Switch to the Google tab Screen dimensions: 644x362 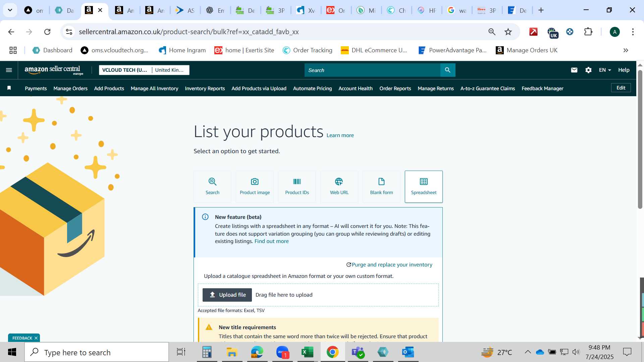[457, 10]
